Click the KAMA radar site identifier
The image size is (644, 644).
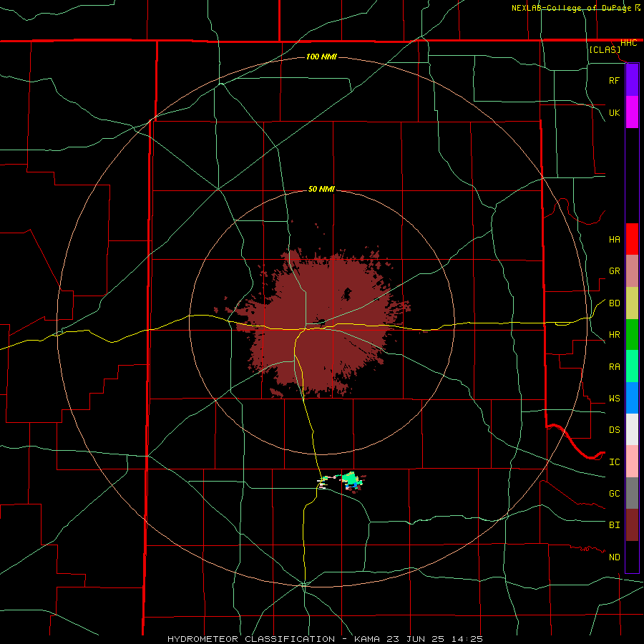coord(367,639)
